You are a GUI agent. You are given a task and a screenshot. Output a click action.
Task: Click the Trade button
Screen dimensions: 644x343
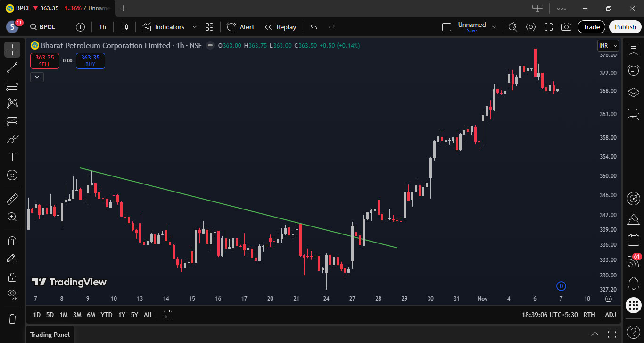591,27
